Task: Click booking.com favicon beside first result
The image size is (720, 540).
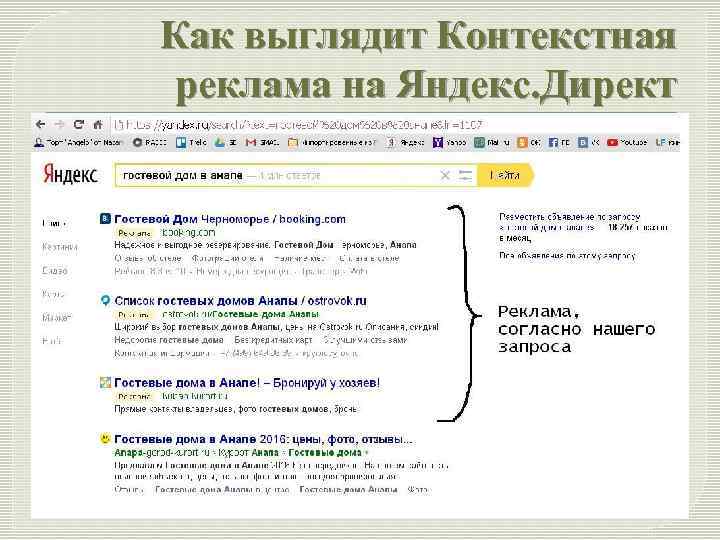Action: click(105, 219)
